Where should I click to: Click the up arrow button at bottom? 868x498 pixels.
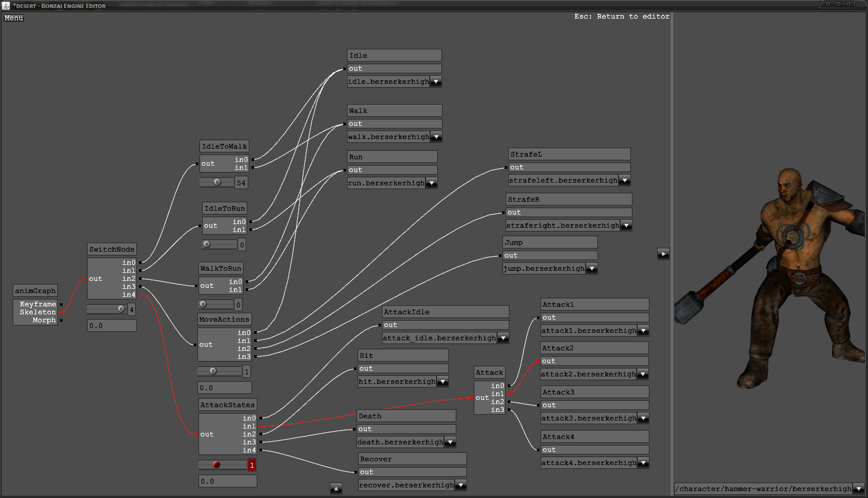pyautogui.click(x=336, y=488)
